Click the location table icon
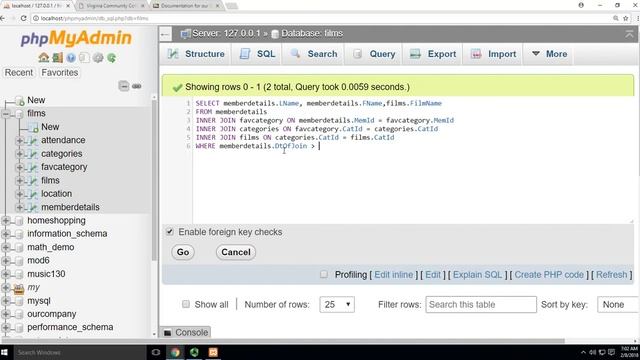This screenshot has width=640, height=360. coord(33,194)
